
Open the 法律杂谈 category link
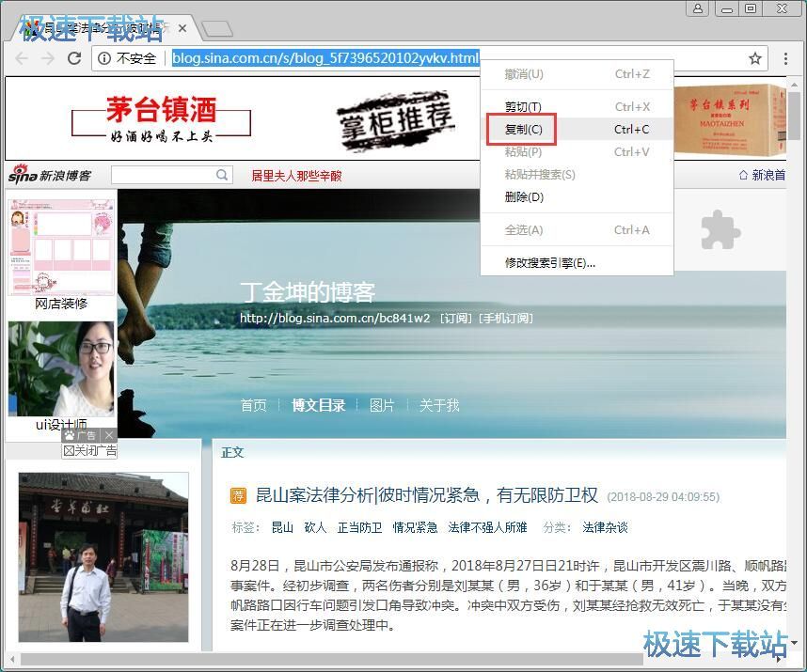pyautogui.click(x=605, y=527)
